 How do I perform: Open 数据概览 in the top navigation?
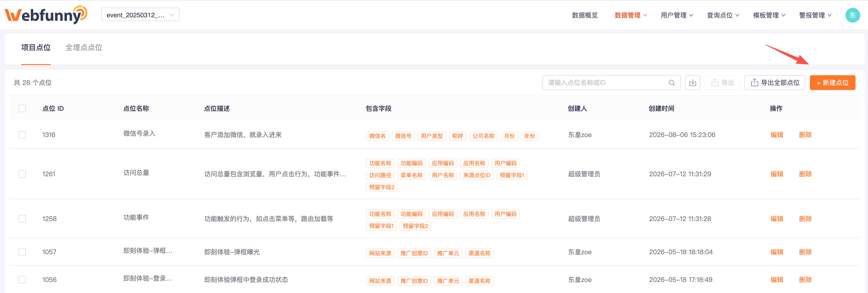pyautogui.click(x=585, y=15)
